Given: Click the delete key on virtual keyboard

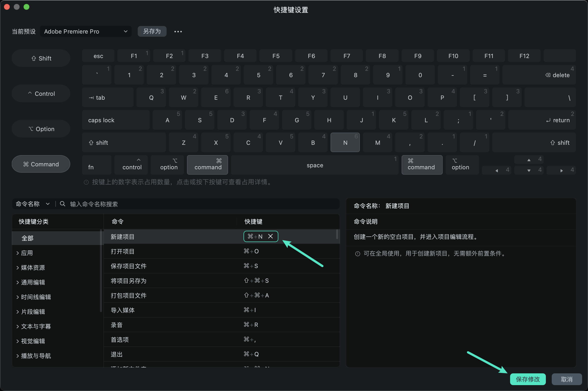Looking at the screenshot, I should [539, 75].
